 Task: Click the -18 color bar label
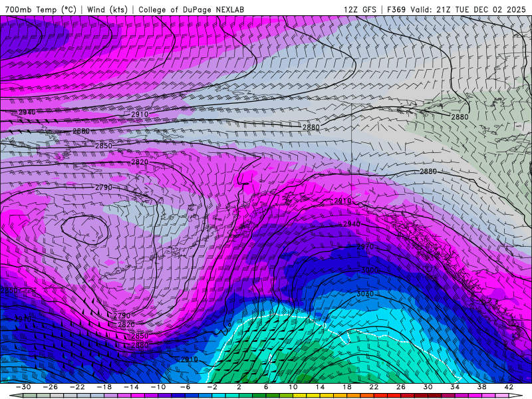(104, 387)
